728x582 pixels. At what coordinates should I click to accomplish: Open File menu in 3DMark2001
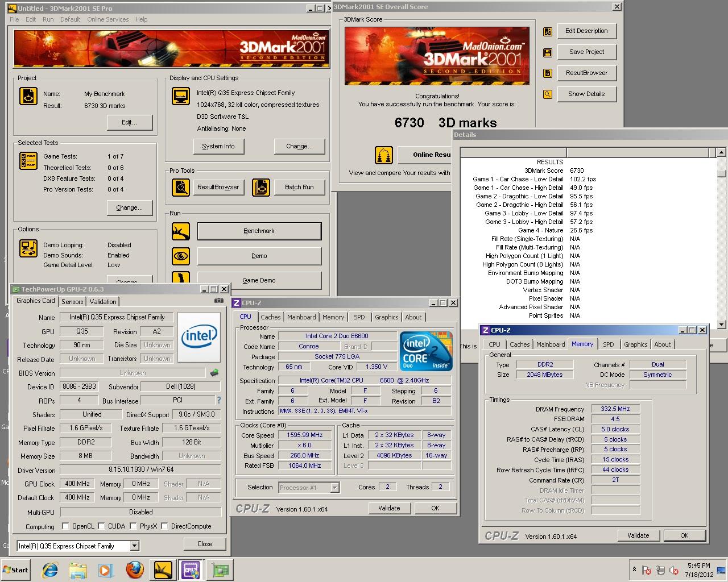(14, 19)
